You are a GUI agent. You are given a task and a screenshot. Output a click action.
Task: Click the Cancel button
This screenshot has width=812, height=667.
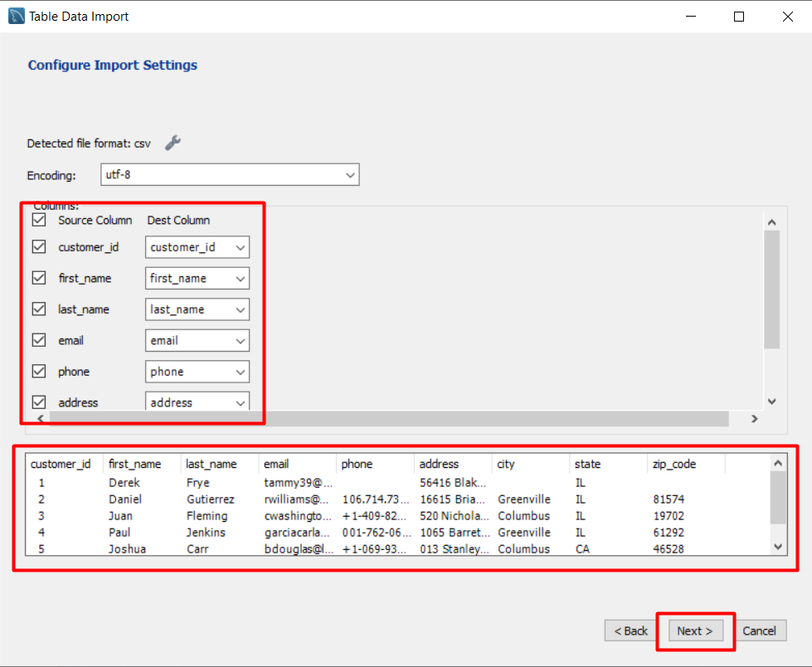(x=761, y=630)
